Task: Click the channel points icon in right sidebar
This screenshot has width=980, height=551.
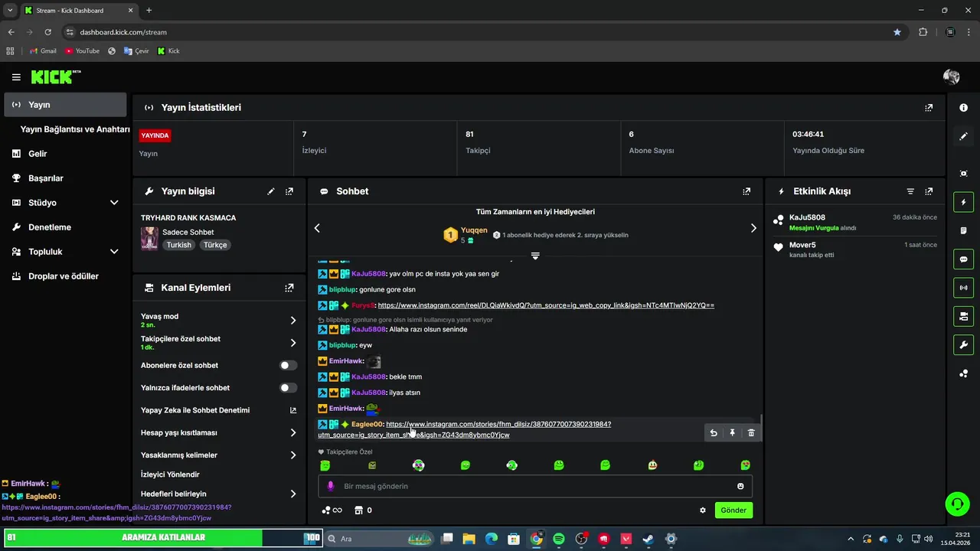Action: click(963, 373)
